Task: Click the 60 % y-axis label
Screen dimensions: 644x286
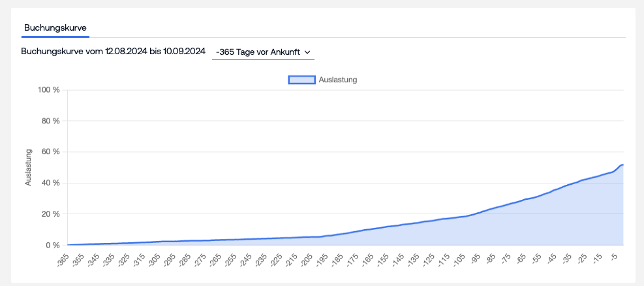Action: coord(52,151)
